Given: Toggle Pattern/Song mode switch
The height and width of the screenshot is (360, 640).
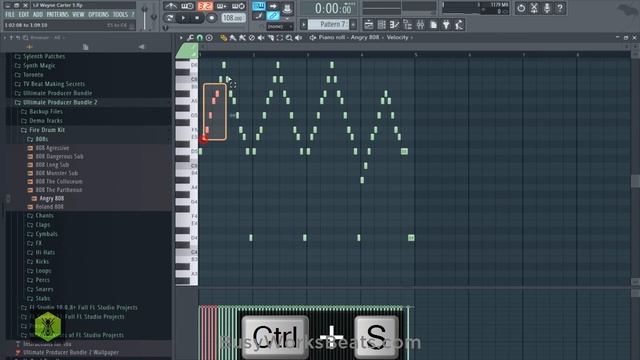Looking at the screenshot, I should (170, 18).
